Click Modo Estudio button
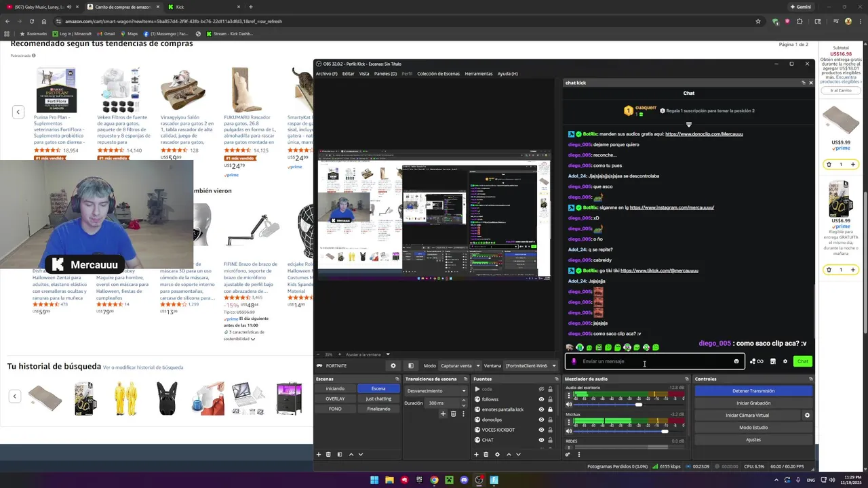The height and width of the screenshot is (488, 868). click(x=753, y=428)
